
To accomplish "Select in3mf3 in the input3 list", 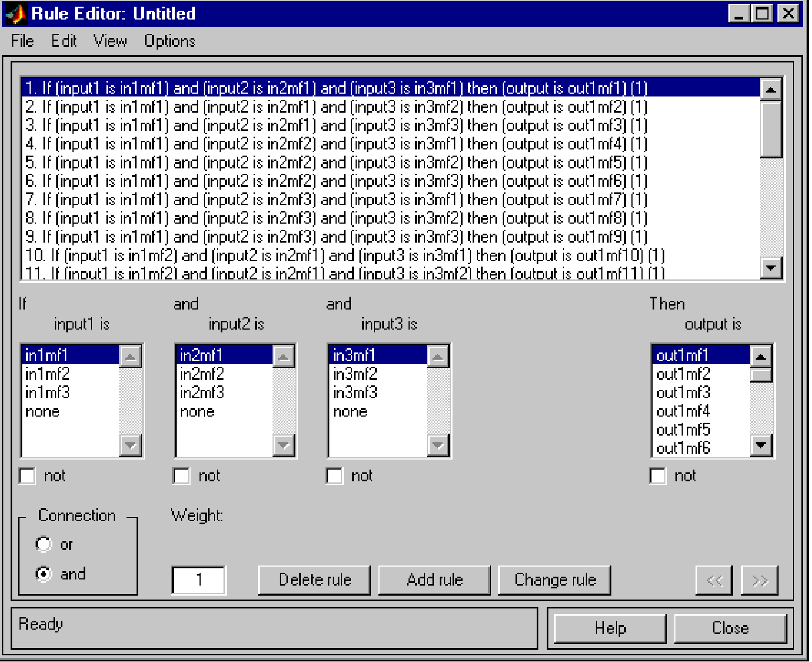I will click(378, 393).
